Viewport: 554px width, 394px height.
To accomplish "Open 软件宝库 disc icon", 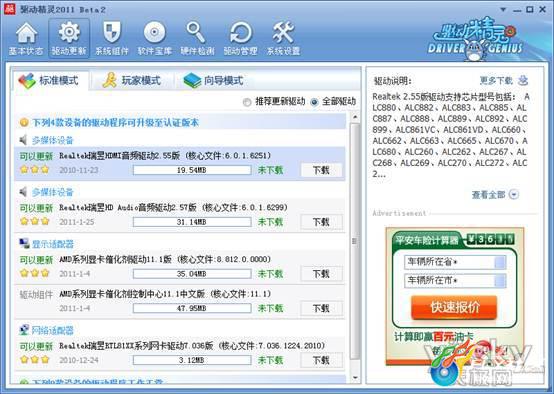I will coord(154,33).
